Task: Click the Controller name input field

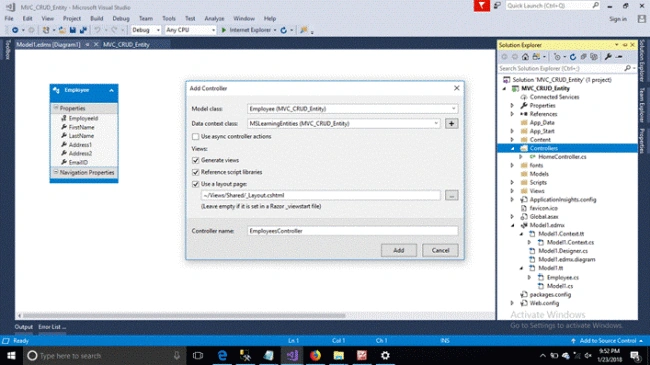Action: point(352,231)
